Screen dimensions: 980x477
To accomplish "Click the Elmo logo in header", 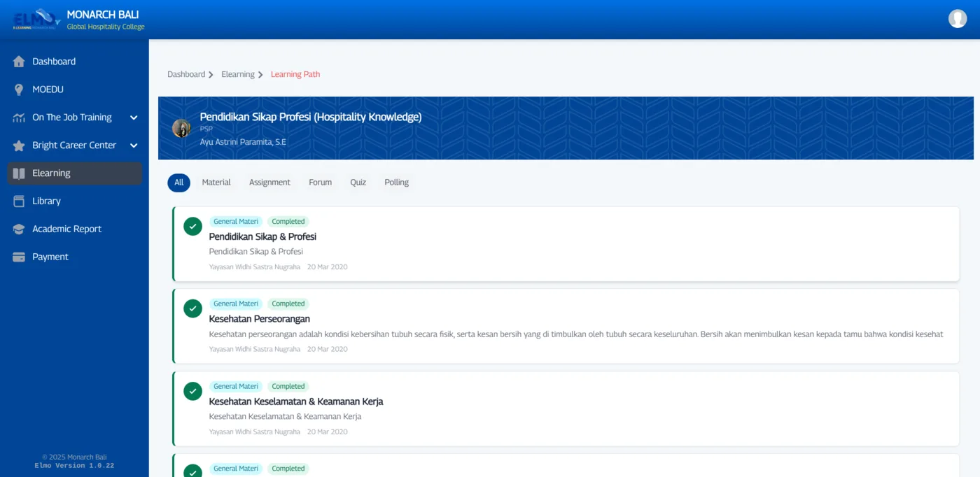I will 36,19.
